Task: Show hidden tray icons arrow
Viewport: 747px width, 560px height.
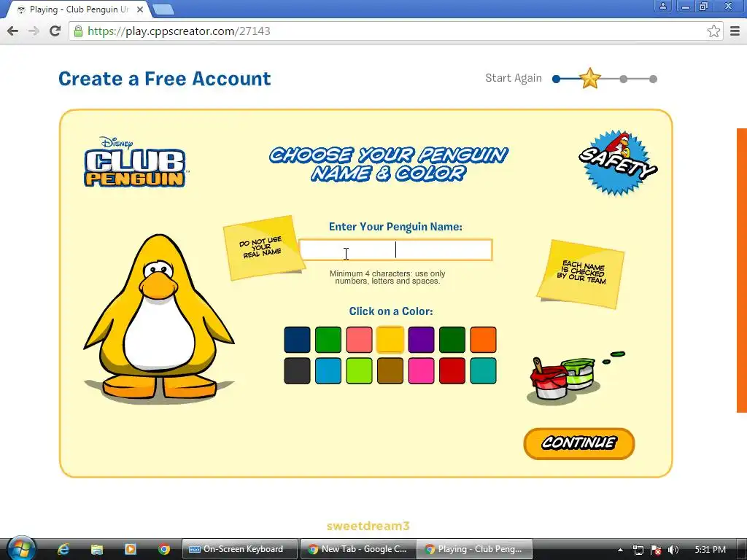Action: pos(620,550)
